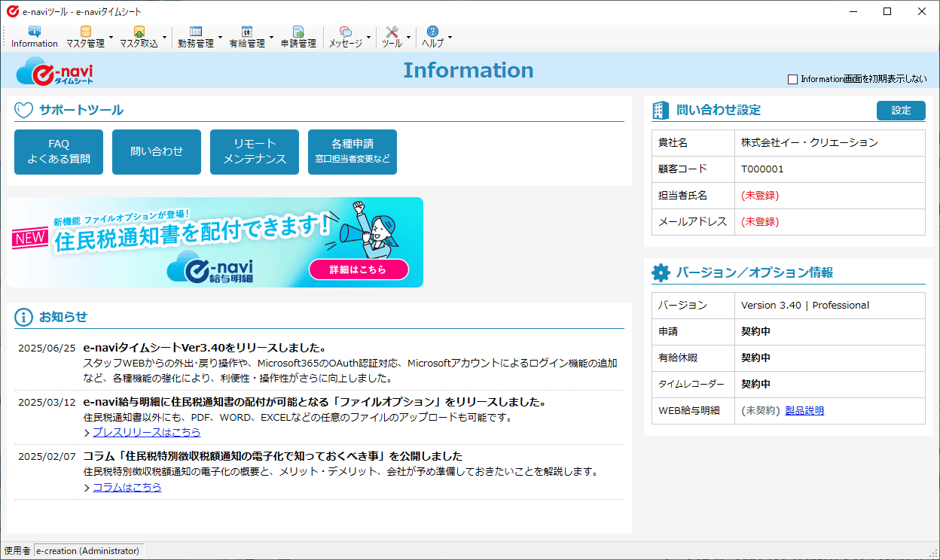
Task: Click the Information page heading
Action: click(x=468, y=70)
